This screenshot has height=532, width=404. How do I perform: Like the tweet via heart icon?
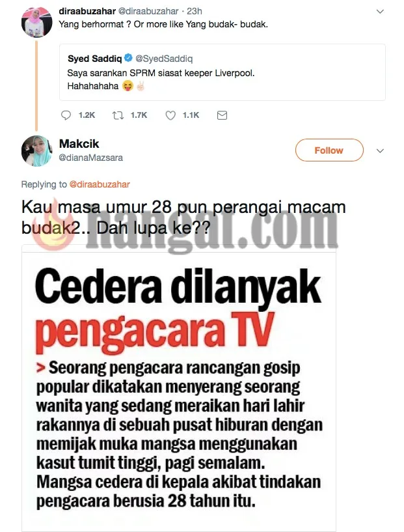[x=170, y=116]
